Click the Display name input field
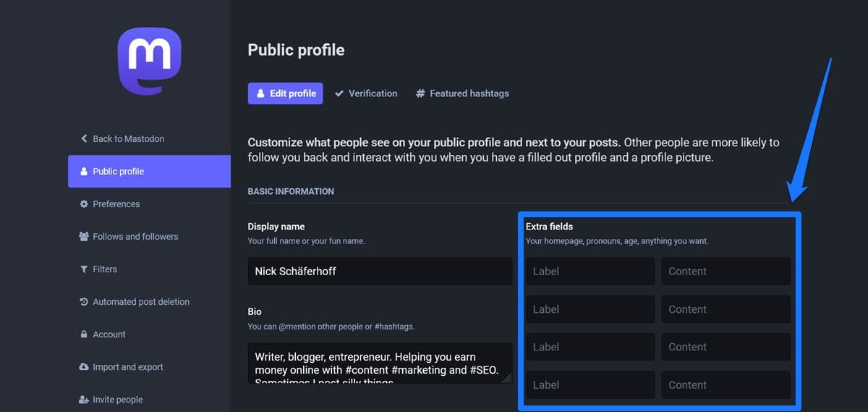Screen dimensions: 868x412 click(380, 272)
